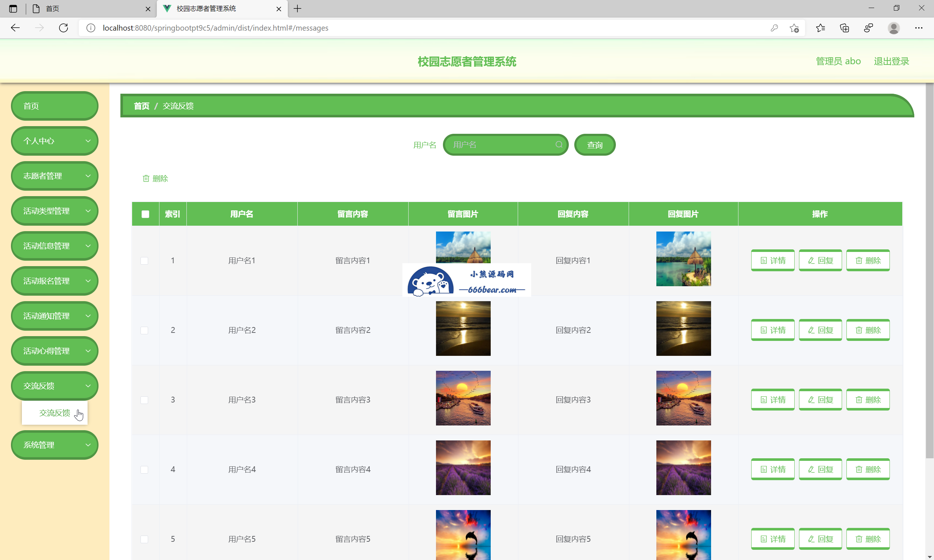
Task: Select the 交流反馈 submenu item
Action: coord(55,413)
